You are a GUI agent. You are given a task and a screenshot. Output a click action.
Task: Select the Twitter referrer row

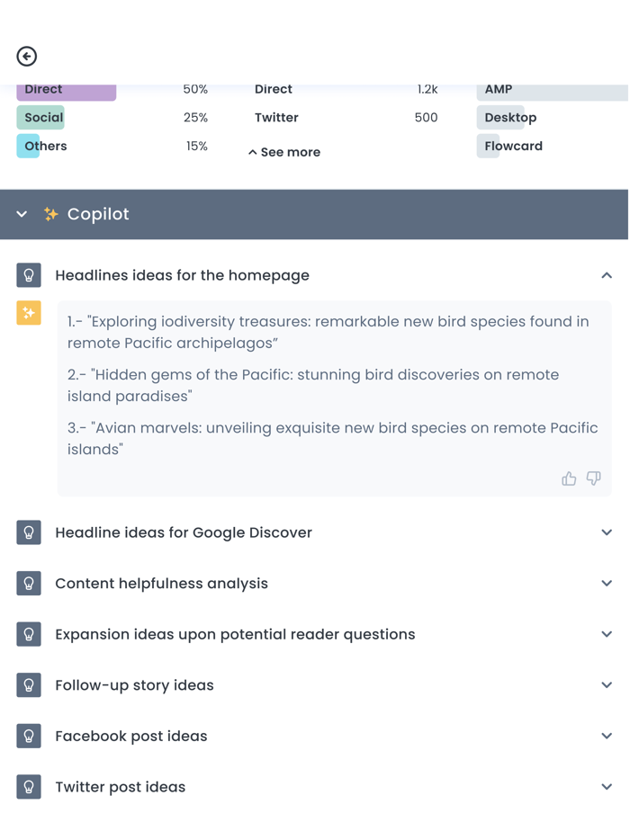tap(346, 117)
